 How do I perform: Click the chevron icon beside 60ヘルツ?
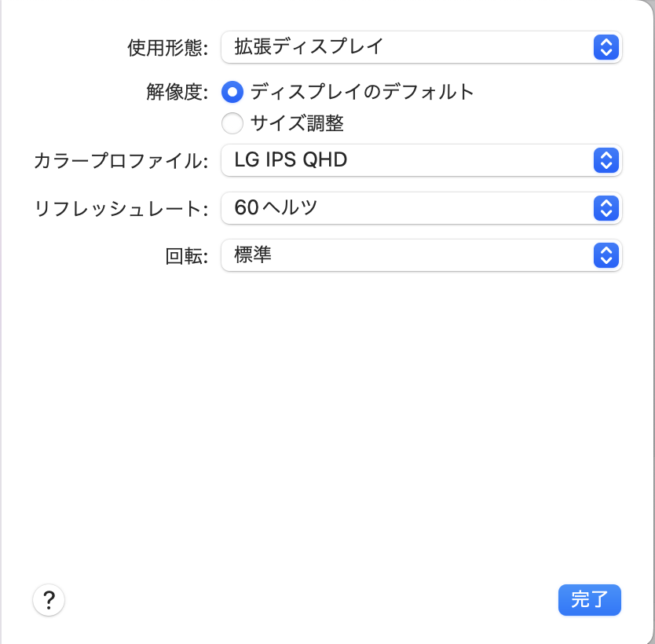coord(604,207)
